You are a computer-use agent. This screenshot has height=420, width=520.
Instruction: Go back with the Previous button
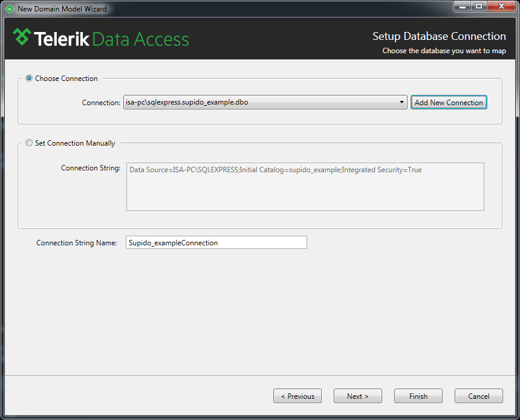click(297, 396)
